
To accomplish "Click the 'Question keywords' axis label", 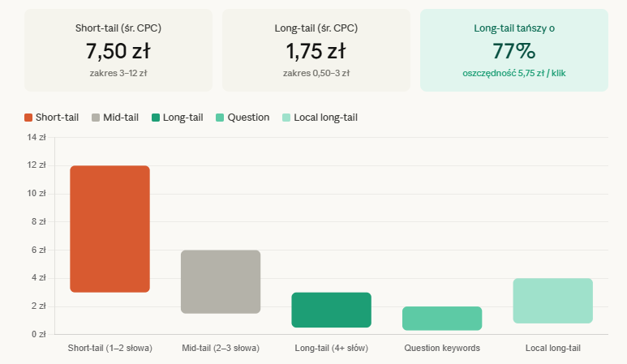I will [x=442, y=348].
